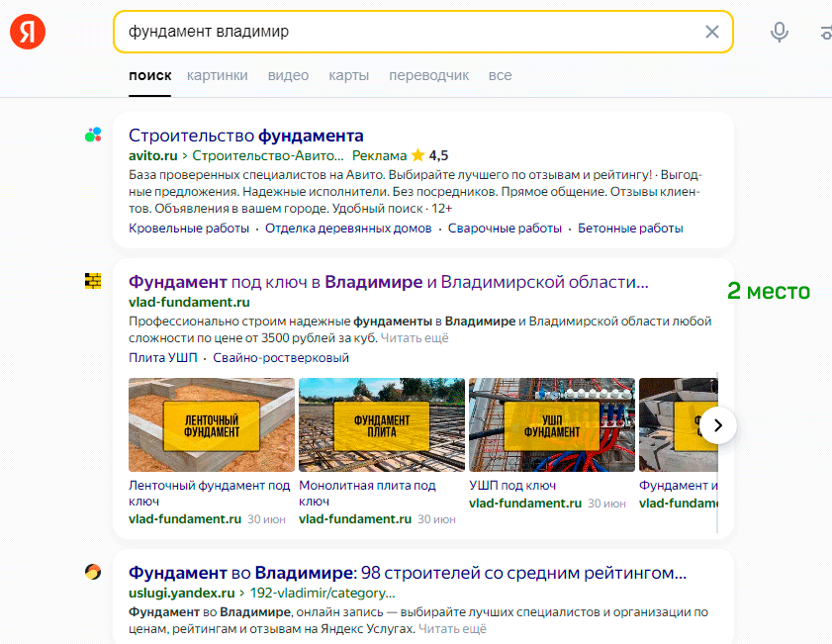Open the 'УШП фундамент' thumbnail image

551,424
